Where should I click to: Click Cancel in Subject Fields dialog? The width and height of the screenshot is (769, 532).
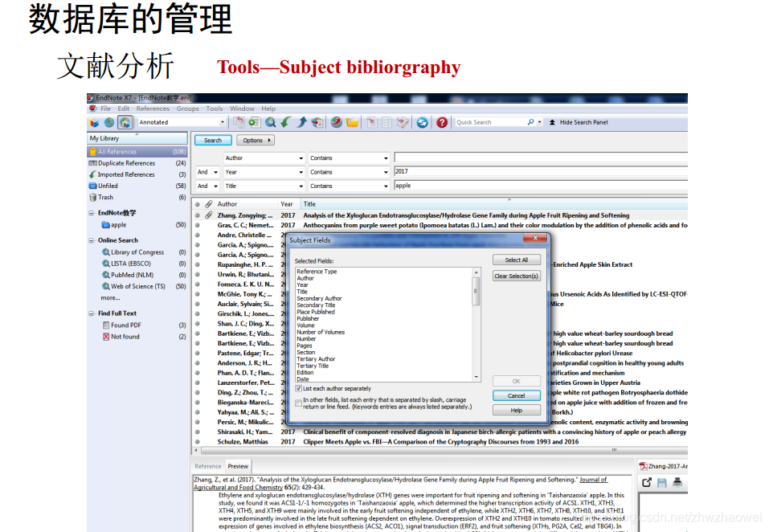pyautogui.click(x=517, y=395)
